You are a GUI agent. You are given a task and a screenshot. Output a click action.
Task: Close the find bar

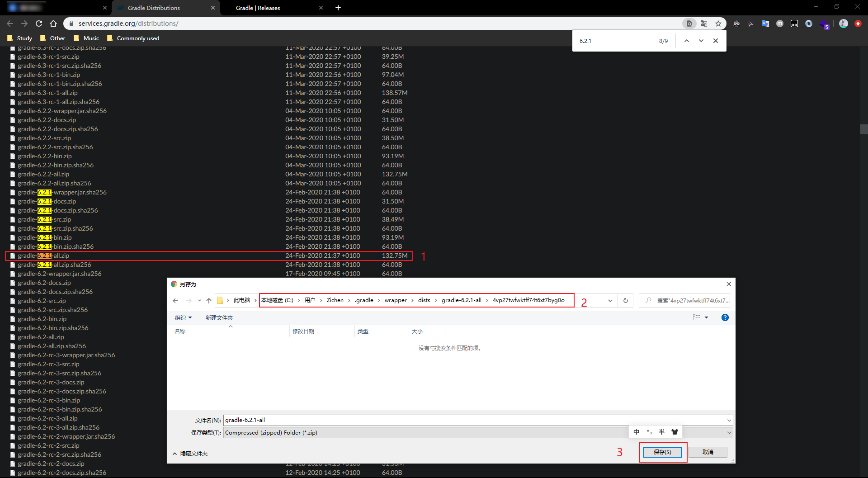(x=716, y=41)
